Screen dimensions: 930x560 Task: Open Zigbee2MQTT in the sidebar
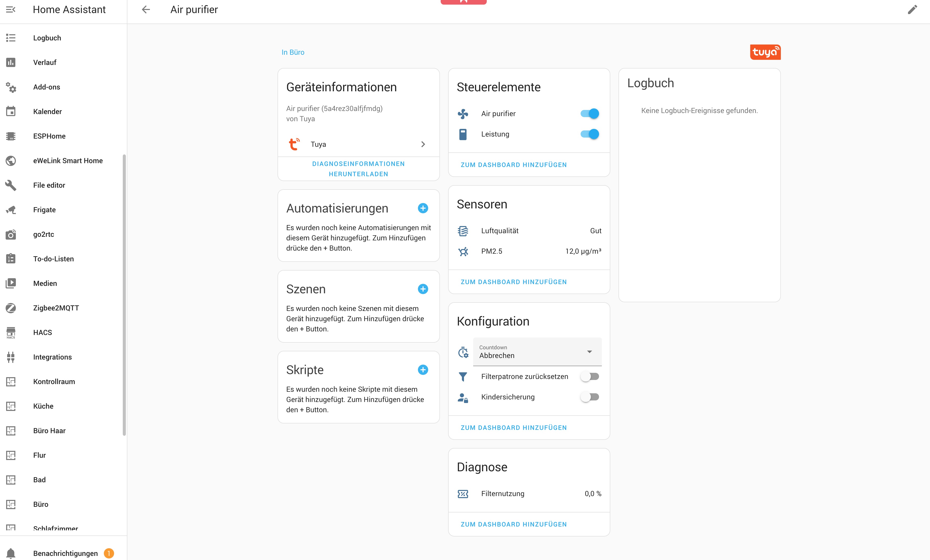(x=56, y=308)
